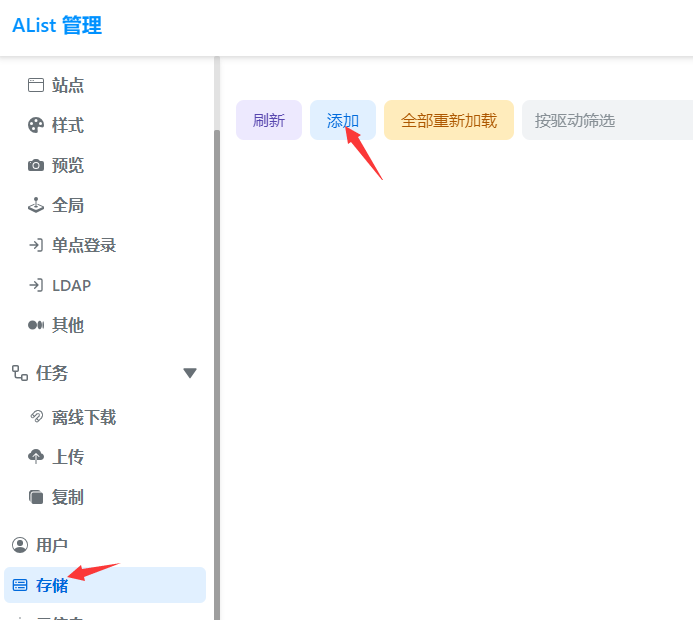
Task: Focus the 按驱动筛选 filter field
Action: 608,120
